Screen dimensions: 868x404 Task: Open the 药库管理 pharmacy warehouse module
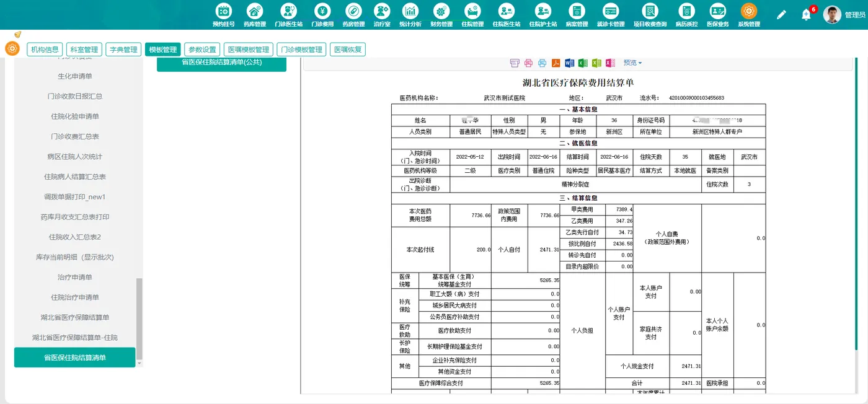[x=254, y=14]
